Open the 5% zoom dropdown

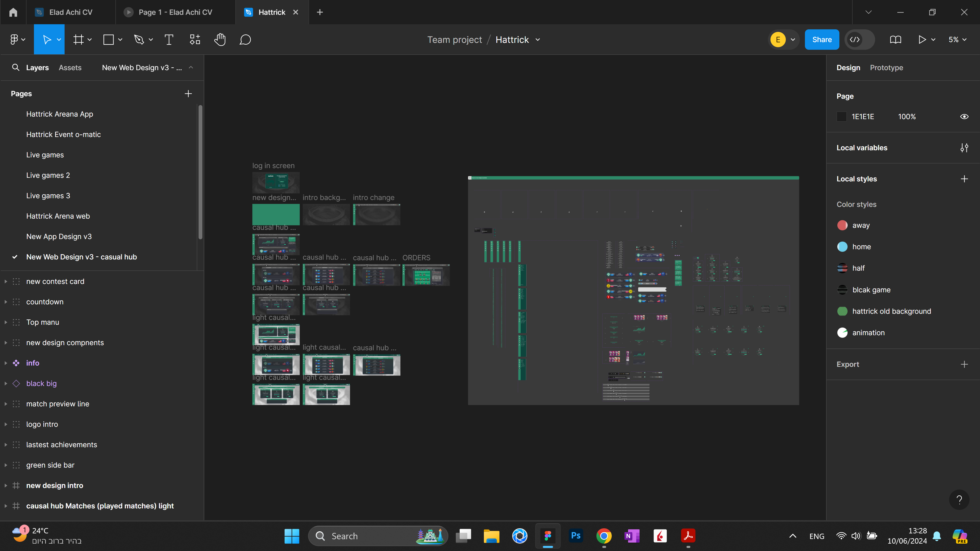click(x=957, y=40)
